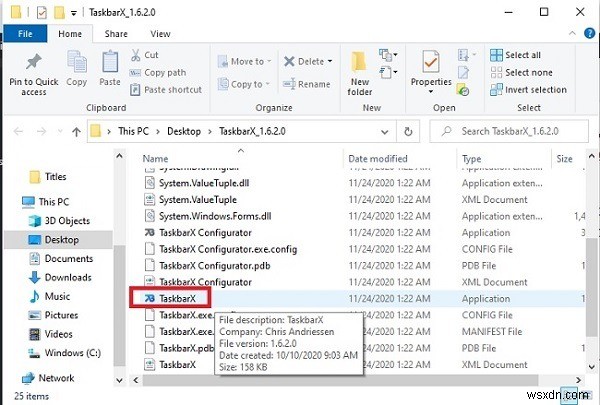Click the Copy icon in Clipboard group

77,62
